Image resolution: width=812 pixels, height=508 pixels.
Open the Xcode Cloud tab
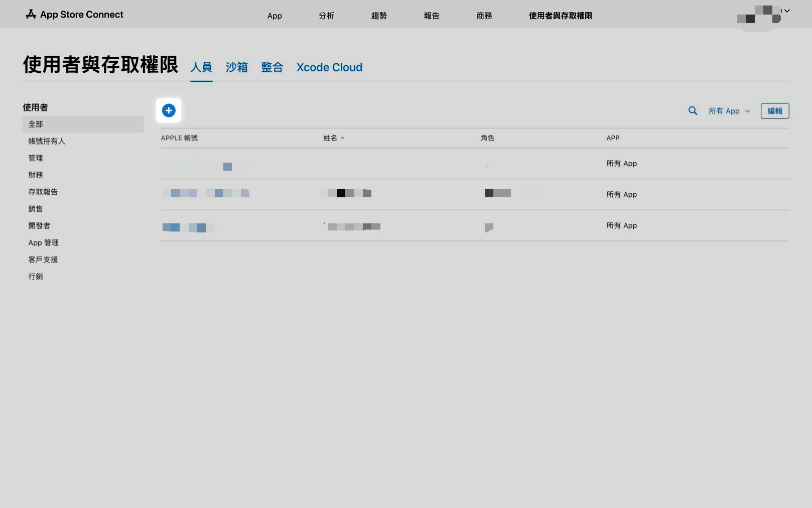tap(329, 67)
